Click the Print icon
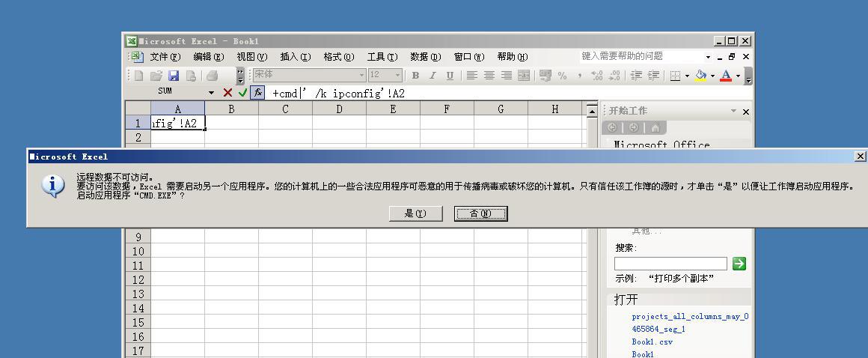 pos(212,76)
